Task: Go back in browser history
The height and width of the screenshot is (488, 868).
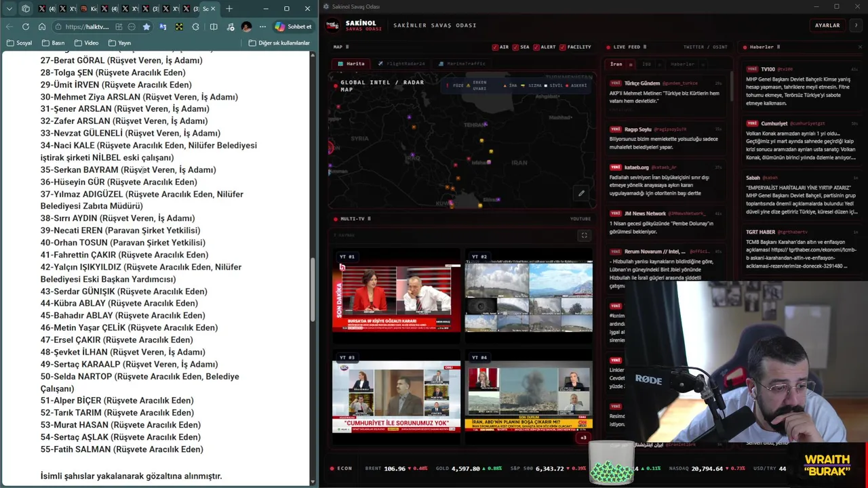Action: [9, 26]
